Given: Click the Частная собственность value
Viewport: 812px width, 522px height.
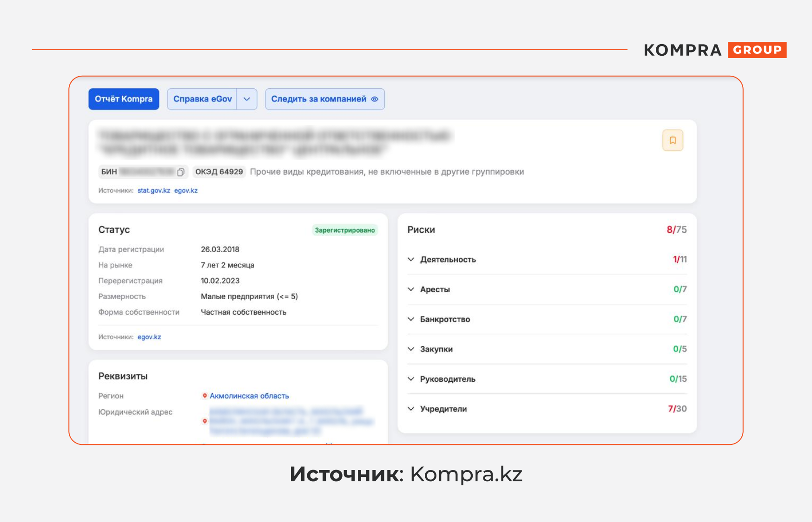Looking at the screenshot, I should [244, 312].
